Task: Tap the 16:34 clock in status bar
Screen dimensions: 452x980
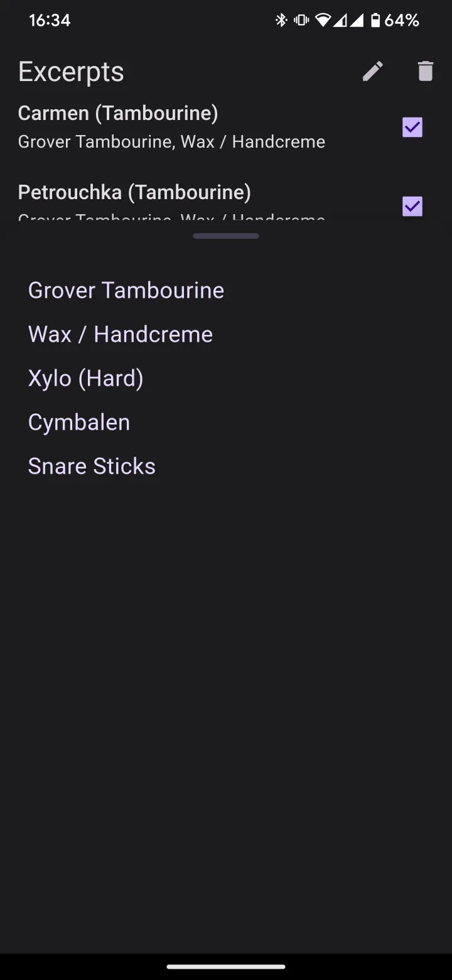Action: click(x=50, y=21)
